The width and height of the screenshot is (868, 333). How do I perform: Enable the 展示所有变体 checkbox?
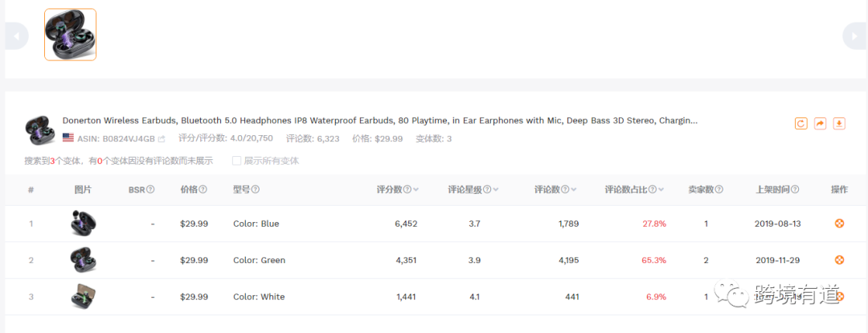pyautogui.click(x=236, y=161)
